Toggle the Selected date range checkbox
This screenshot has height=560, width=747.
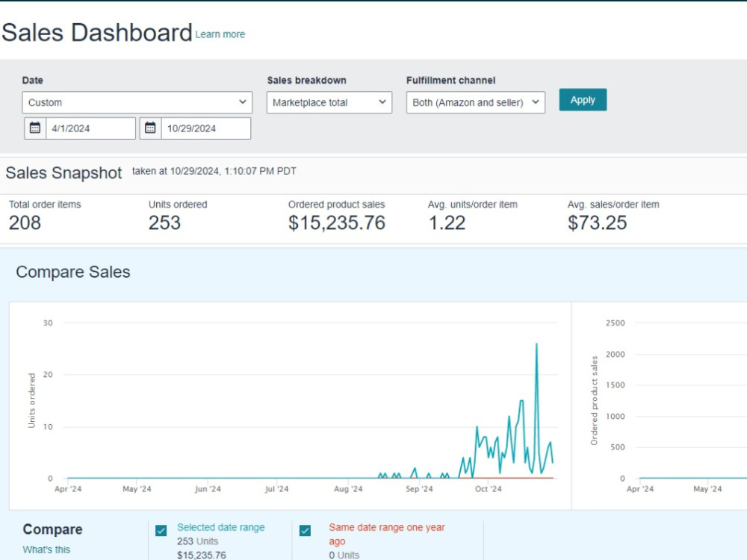click(x=161, y=530)
